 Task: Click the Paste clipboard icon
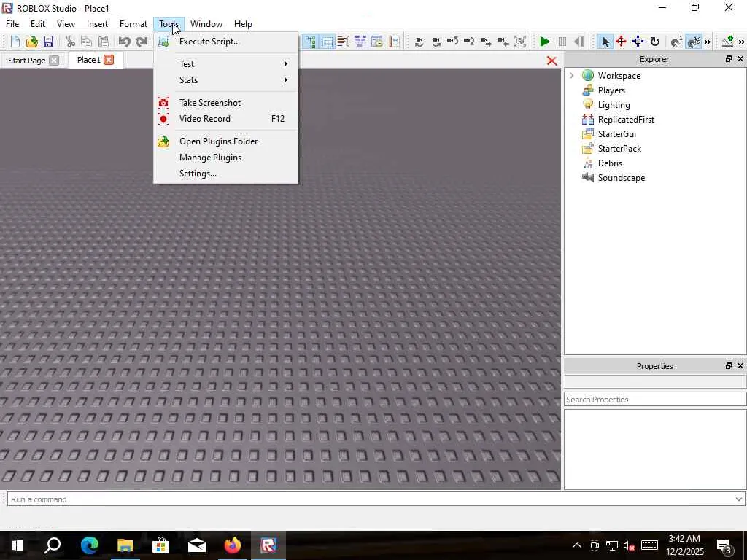point(104,42)
